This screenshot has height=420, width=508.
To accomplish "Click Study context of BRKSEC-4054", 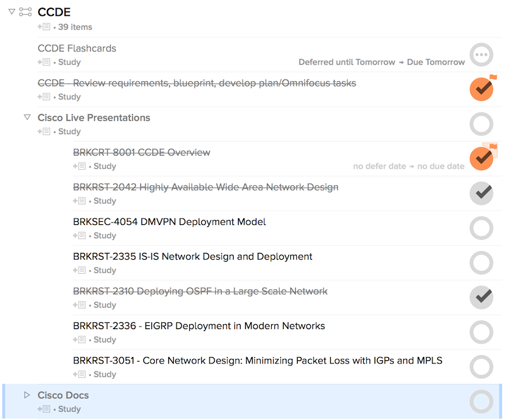I will coord(105,235).
